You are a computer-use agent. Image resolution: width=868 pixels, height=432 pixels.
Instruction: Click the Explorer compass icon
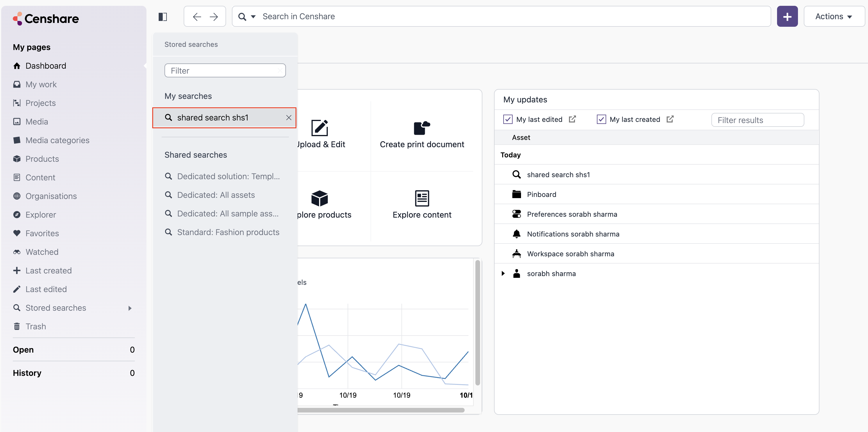17,214
